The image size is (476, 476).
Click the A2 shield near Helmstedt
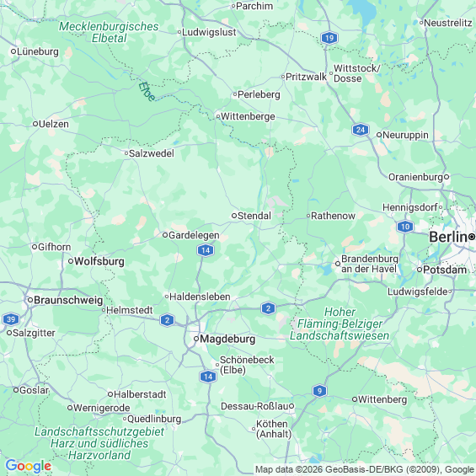(x=167, y=320)
